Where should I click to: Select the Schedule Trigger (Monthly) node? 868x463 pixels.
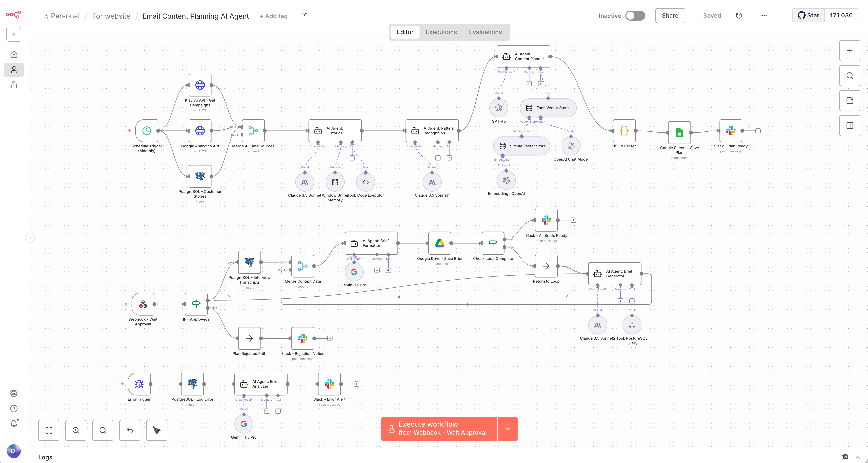click(146, 131)
